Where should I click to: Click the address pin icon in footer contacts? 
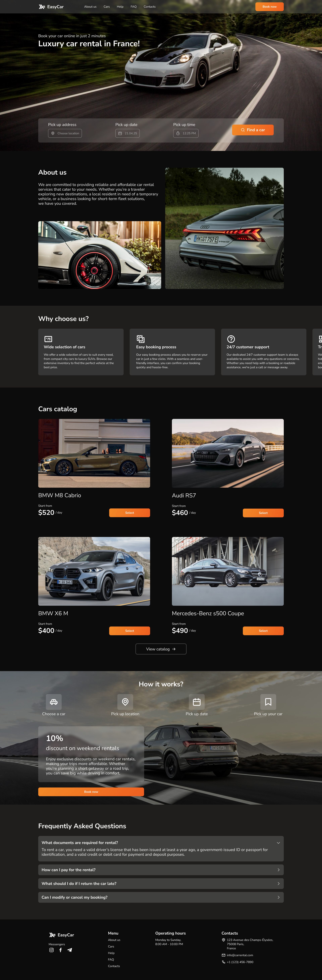point(223,940)
